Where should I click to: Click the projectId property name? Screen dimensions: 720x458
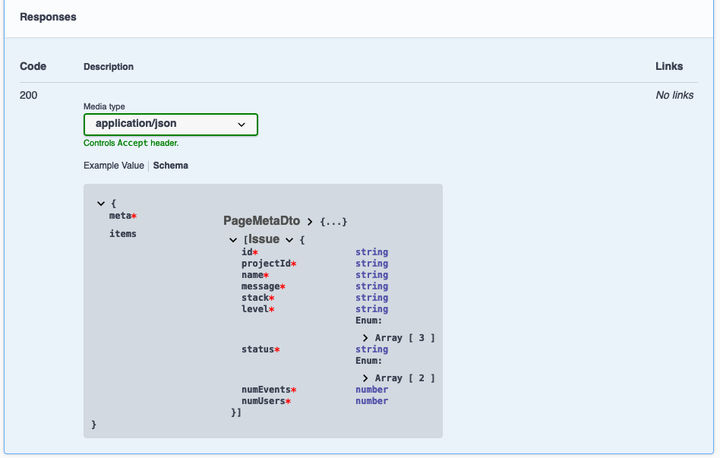pos(265,264)
